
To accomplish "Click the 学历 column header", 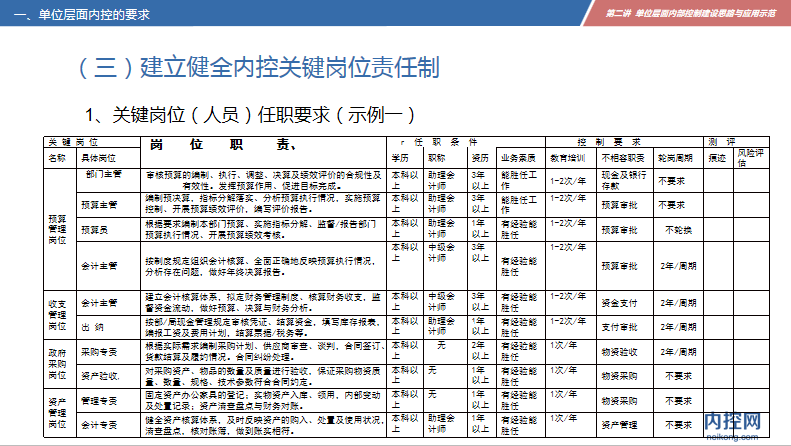I will tap(399, 158).
